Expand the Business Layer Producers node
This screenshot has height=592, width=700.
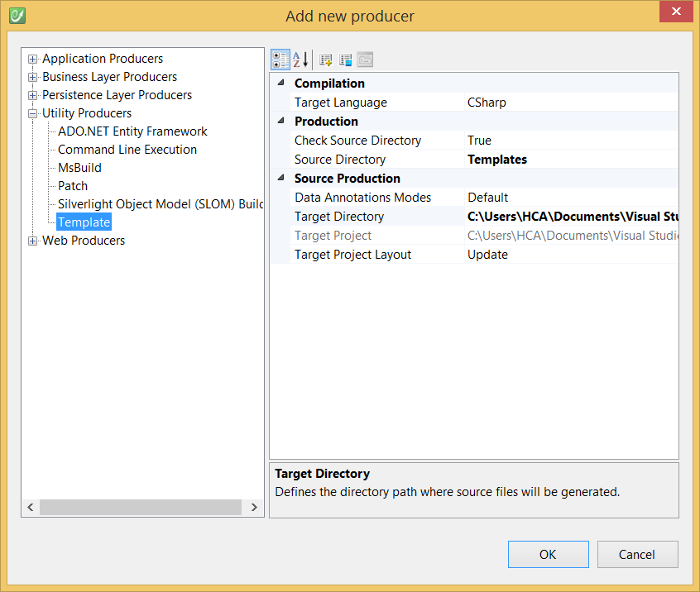(x=33, y=77)
